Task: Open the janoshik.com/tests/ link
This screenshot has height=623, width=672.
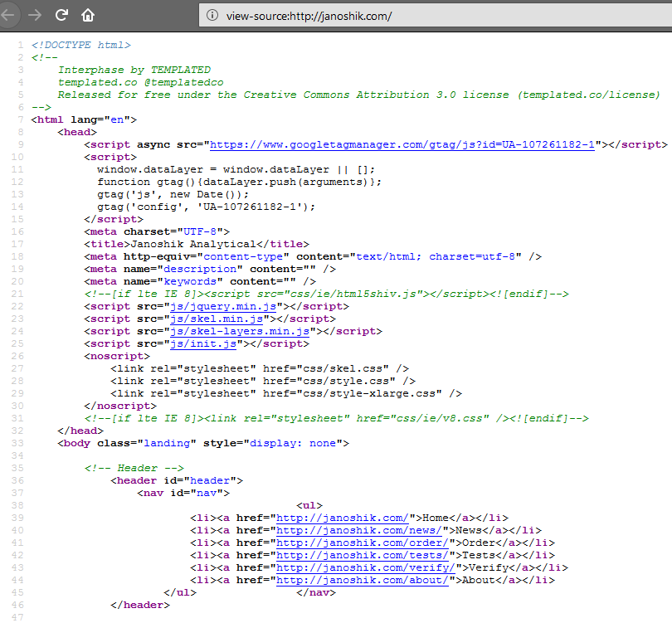Action: click(x=363, y=555)
